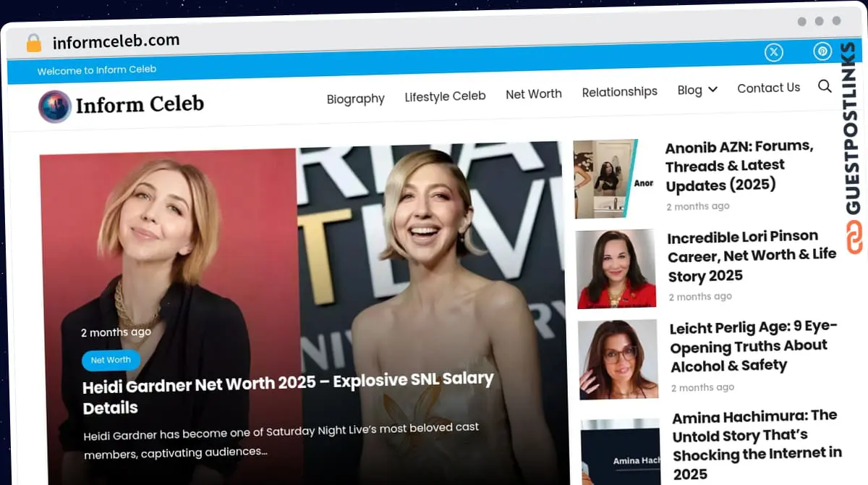
Task: Open the Anonib AZN Forums article
Action: tap(739, 165)
